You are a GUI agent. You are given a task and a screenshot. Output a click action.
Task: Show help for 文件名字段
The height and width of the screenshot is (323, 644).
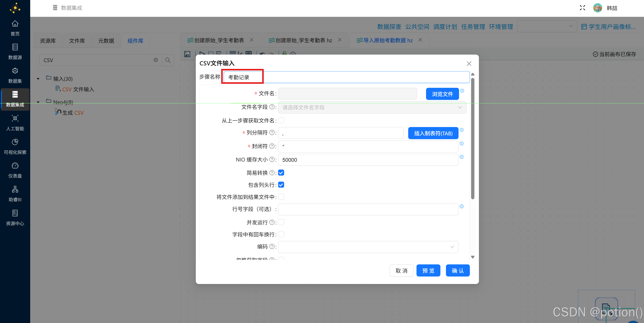(272, 107)
